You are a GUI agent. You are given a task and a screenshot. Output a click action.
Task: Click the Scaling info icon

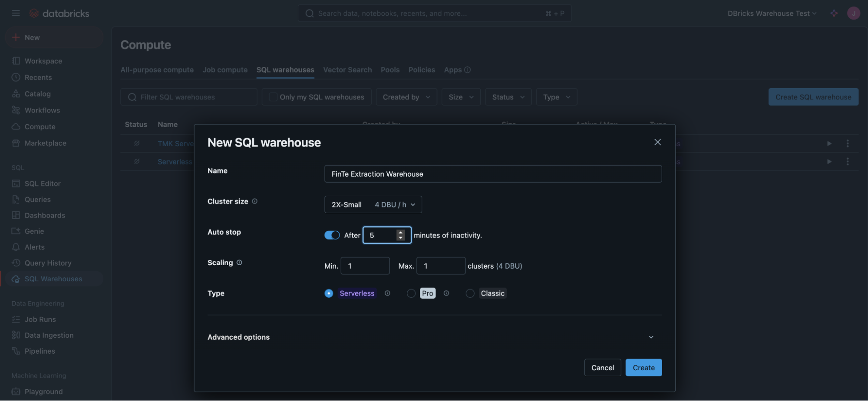pos(239,263)
